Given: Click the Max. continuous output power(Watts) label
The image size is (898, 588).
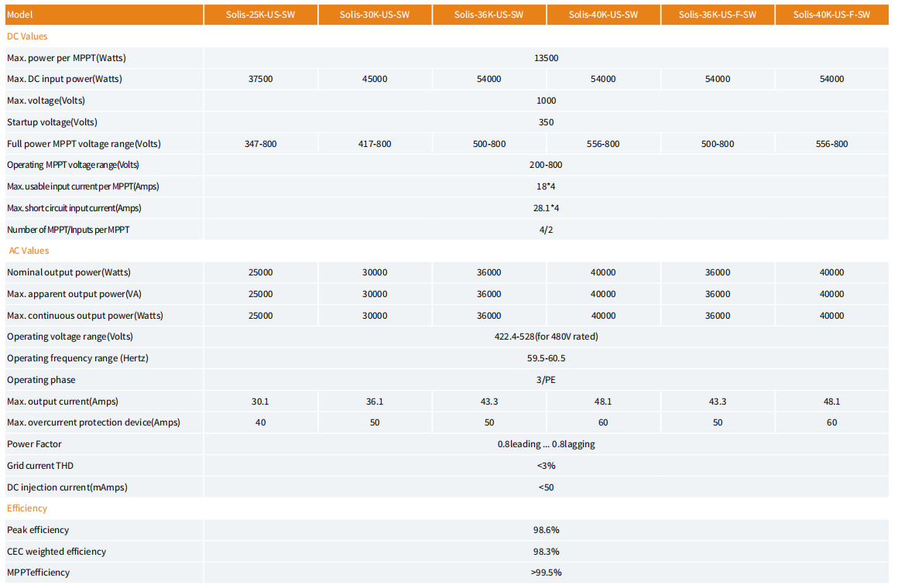Looking at the screenshot, I should tap(84, 316).
